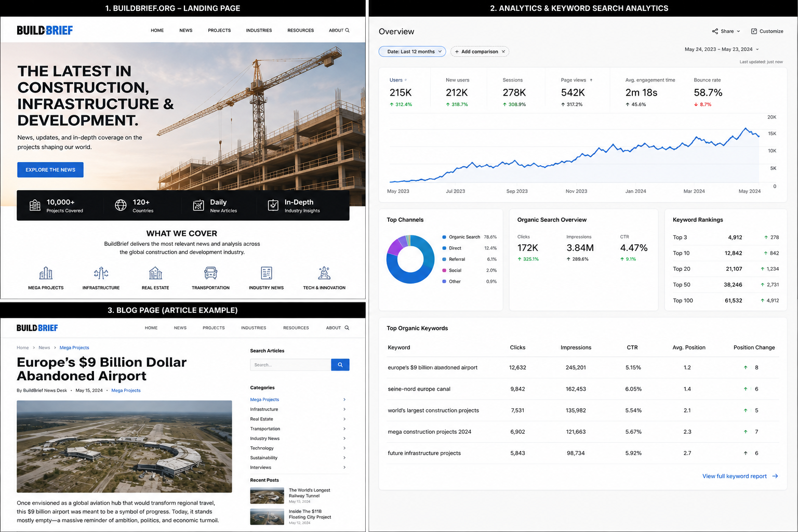This screenshot has width=798, height=532.
Task: Click the Top 10 keyword rankings row
Action: pos(726,253)
